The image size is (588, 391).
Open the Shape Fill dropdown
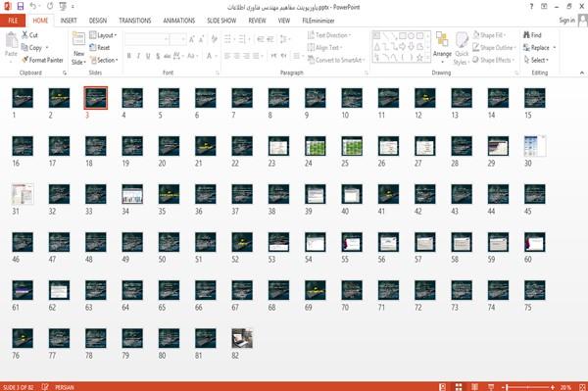[x=489, y=35]
